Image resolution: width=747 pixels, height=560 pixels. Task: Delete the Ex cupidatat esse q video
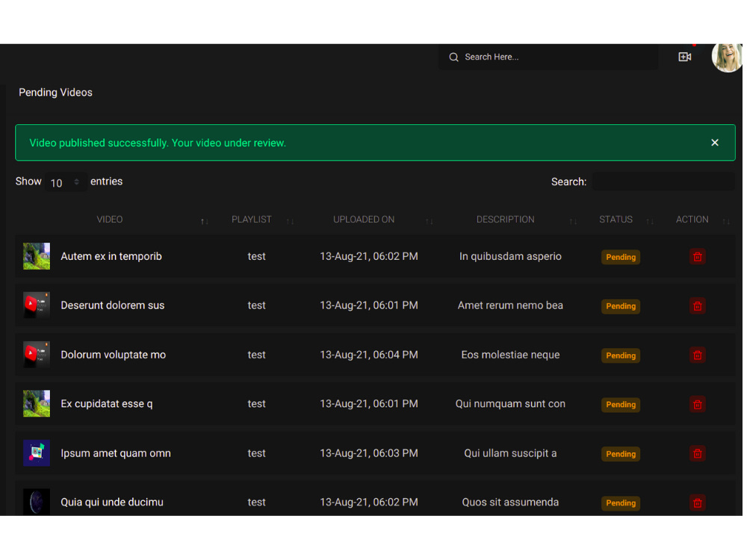click(698, 404)
